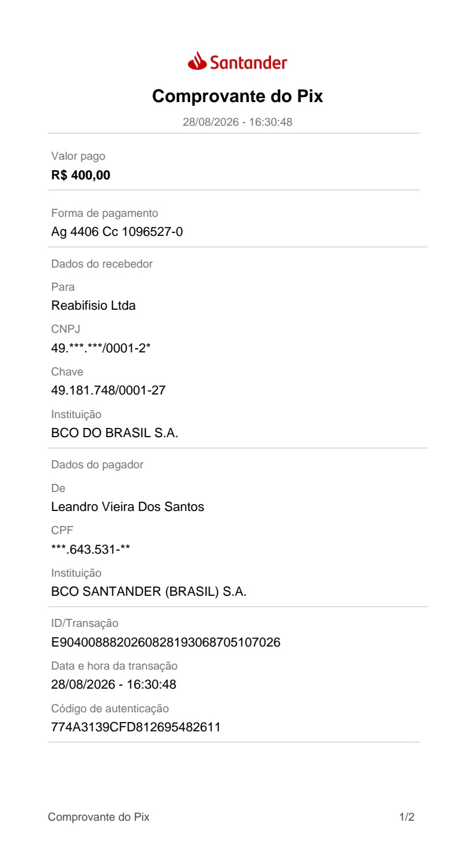Select the Comprovante do Pix title
Screen dimensions: 475x868
(237, 96)
